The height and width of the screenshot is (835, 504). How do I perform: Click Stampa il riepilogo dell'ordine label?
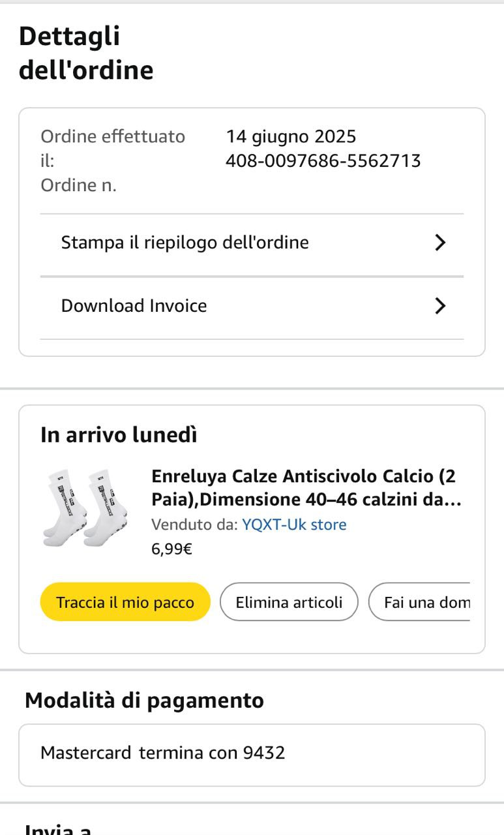[x=185, y=243]
